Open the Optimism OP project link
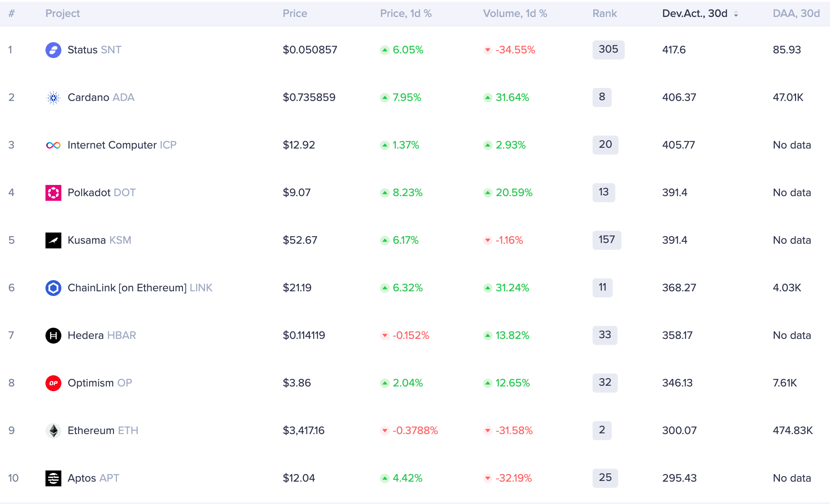 [100, 383]
